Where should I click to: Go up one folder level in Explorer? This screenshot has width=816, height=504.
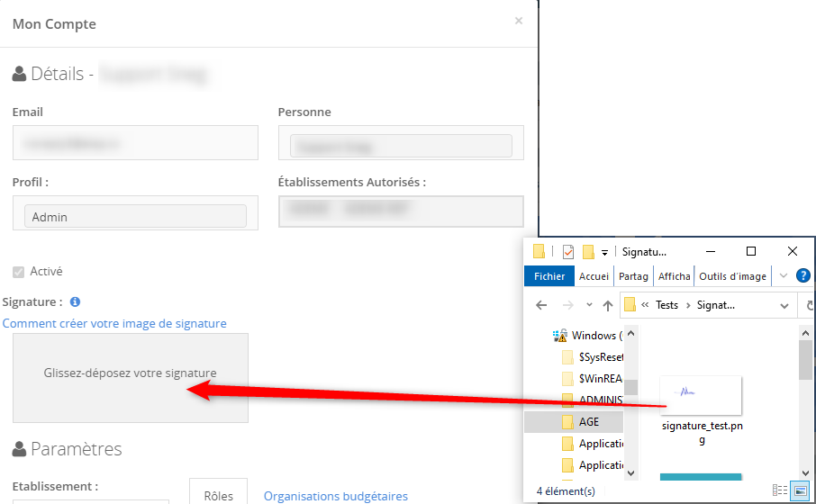tap(609, 305)
